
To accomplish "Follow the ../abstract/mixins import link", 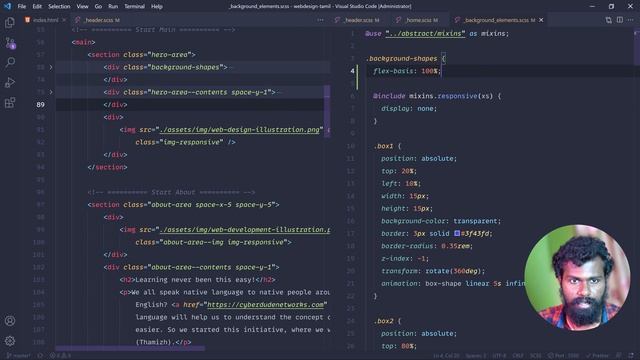I will tap(425, 33).
